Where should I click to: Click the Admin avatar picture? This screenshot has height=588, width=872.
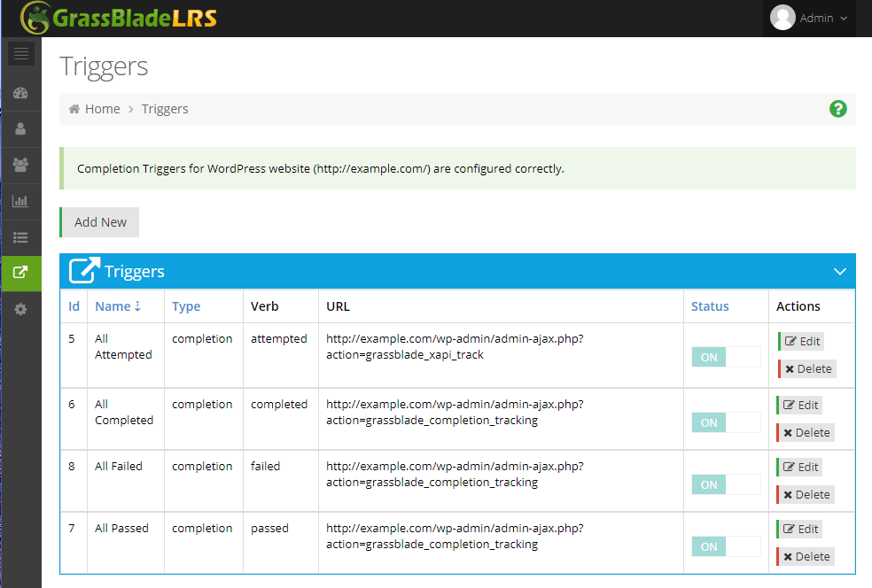(x=782, y=18)
